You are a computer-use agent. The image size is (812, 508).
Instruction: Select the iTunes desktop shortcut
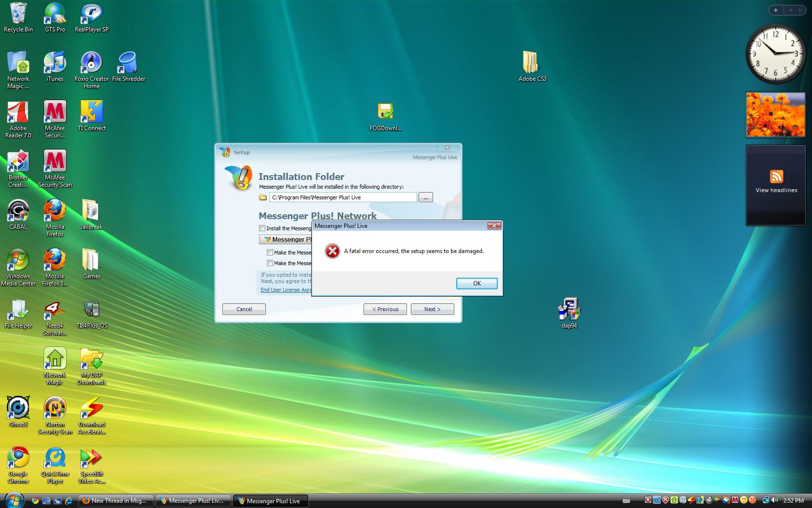click(55, 64)
